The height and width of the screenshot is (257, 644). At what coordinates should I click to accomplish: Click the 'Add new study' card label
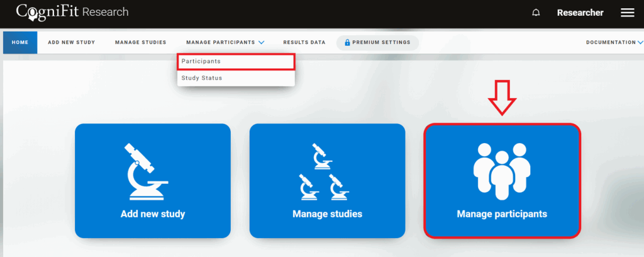(153, 214)
